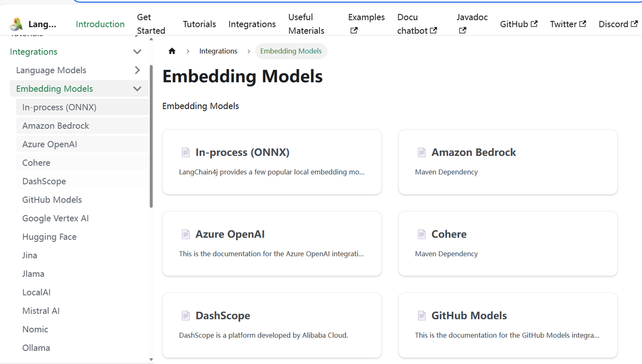Select Jlama in the sidebar
This screenshot has height=364, width=642.
(x=82, y=274)
